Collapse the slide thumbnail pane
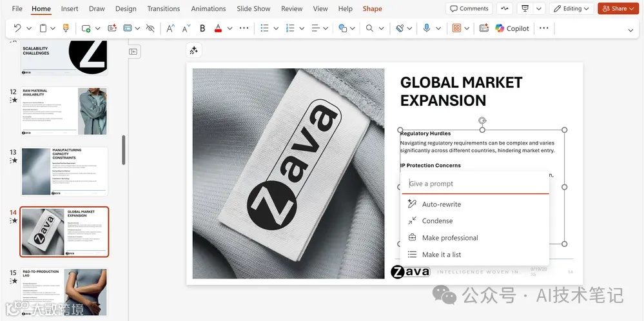This screenshot has height=321, width=644. coord(133,52)
